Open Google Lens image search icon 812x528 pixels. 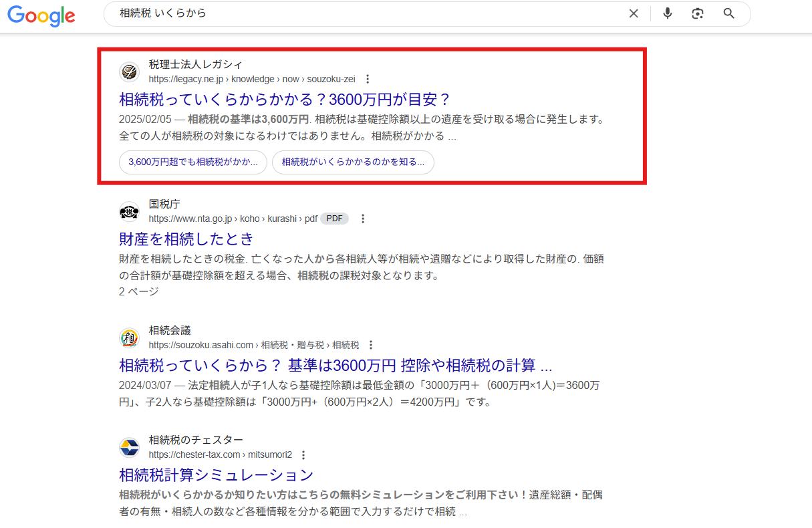(698, 13)
